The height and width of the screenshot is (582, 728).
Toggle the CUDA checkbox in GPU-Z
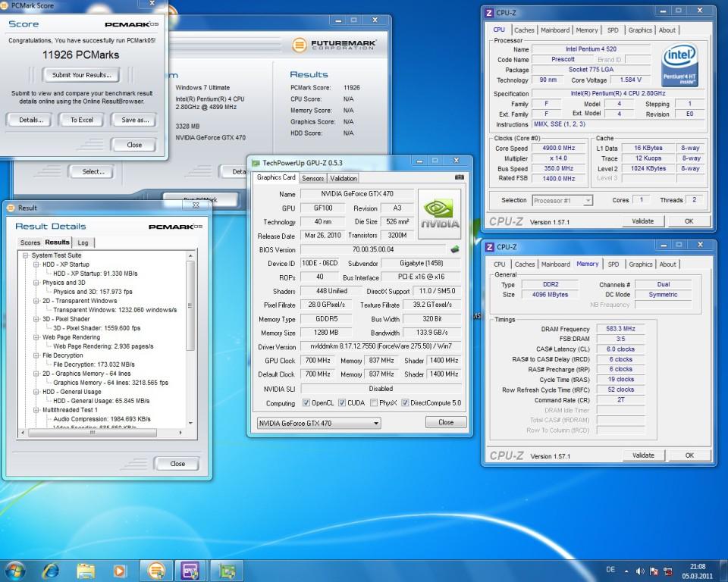coord(342,403)
